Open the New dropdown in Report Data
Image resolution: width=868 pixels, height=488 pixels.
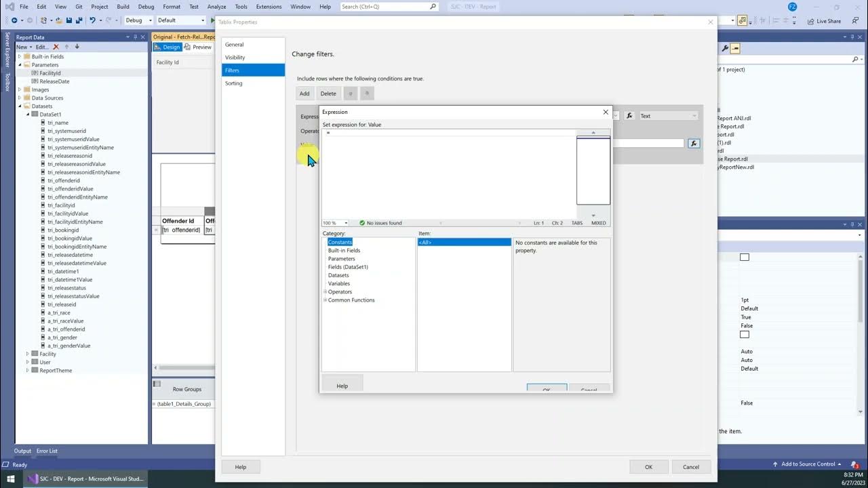pos(24,47)
